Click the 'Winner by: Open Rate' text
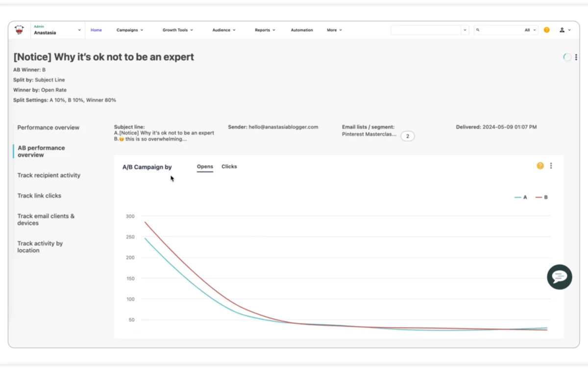Viewport: 588px width, 368px height. (40, 90)
